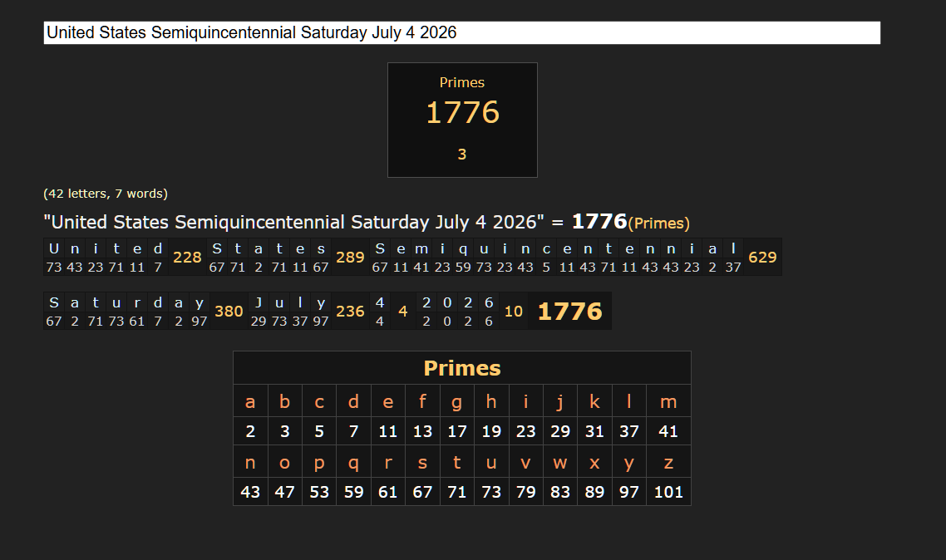Viewport: 946px width, 560px height.
Task: Click value 101 in the Primes table
Action: (x=668, y=493)
